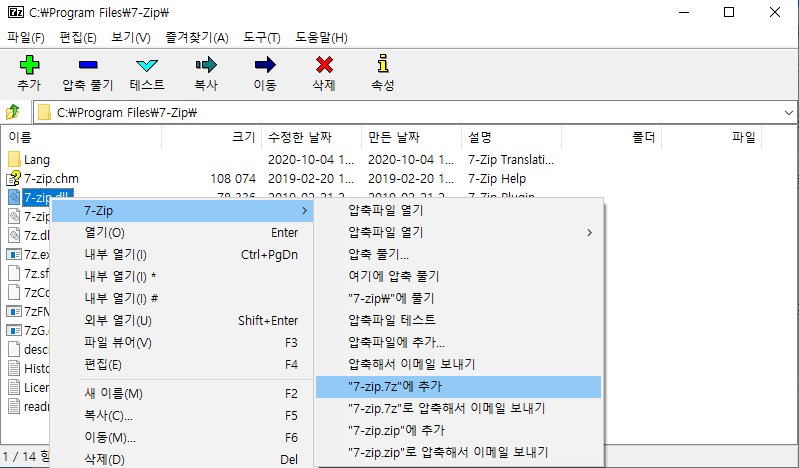Choose first 압축파일 열기 in submenu
This screenshot has height=468, width=799.
(x=459, y=211)
